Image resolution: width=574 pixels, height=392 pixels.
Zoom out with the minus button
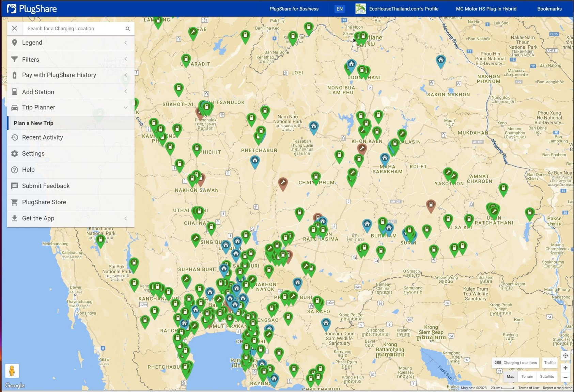click(x=565, y=377)
